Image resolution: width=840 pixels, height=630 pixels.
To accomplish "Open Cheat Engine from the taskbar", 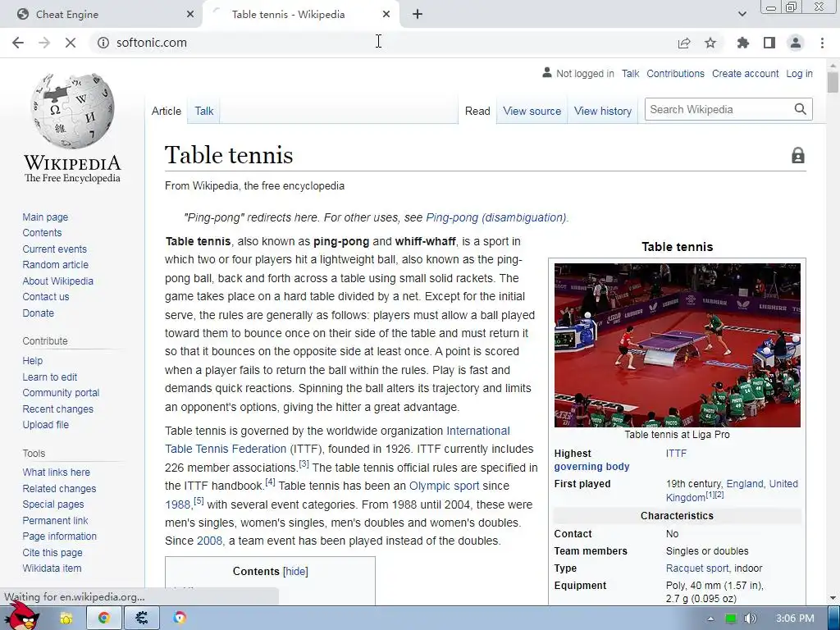I will [141, 619].
